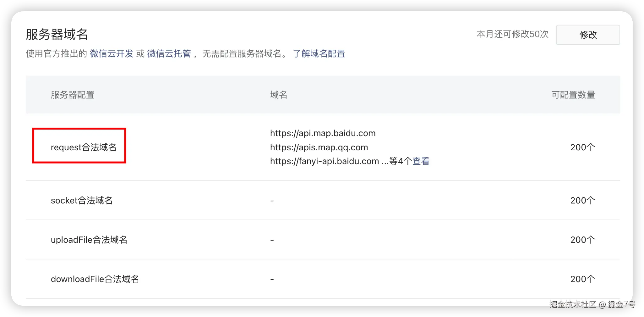Screen dimensions: 644x317
Task: Click 查看 to view all request domains
Action: (x=421, y=161)
